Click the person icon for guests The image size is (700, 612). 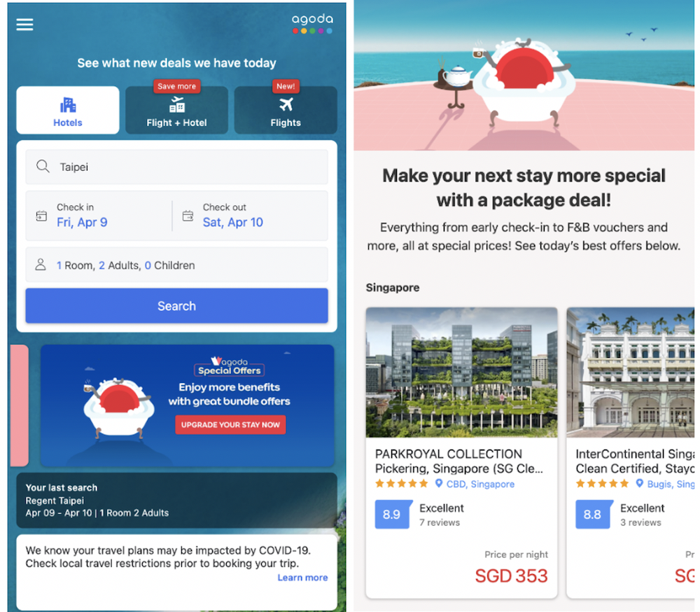point(41,265)
